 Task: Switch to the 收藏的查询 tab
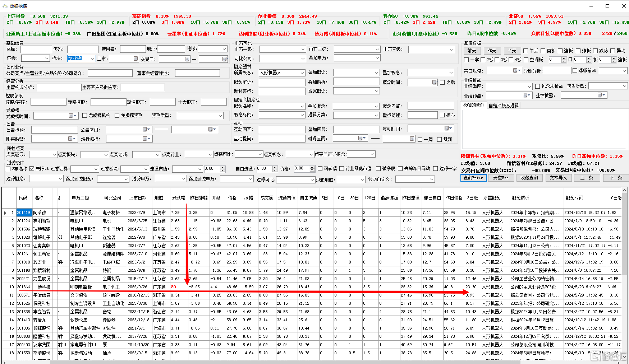point(473,105)
